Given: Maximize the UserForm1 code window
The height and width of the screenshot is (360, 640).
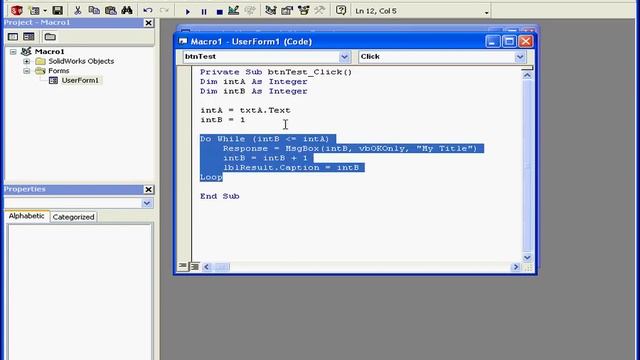Looking at the screenshot, I should 509,41.
